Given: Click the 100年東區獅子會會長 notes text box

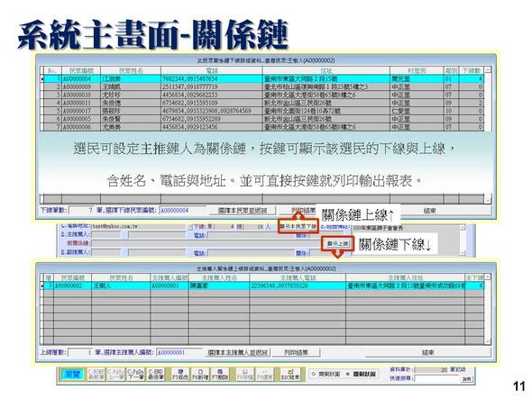Looking at the screenshot, I should tap(406, 240).
